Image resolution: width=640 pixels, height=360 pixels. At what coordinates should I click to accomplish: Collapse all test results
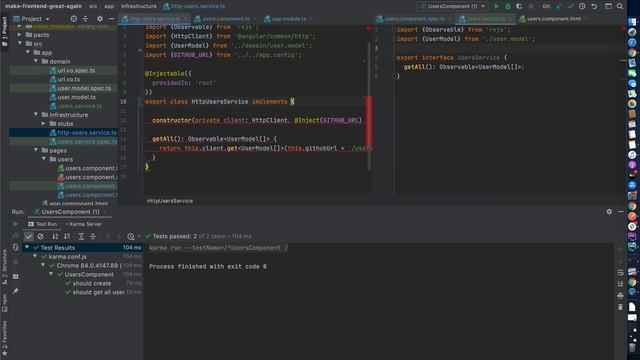(x=93, y=236)
